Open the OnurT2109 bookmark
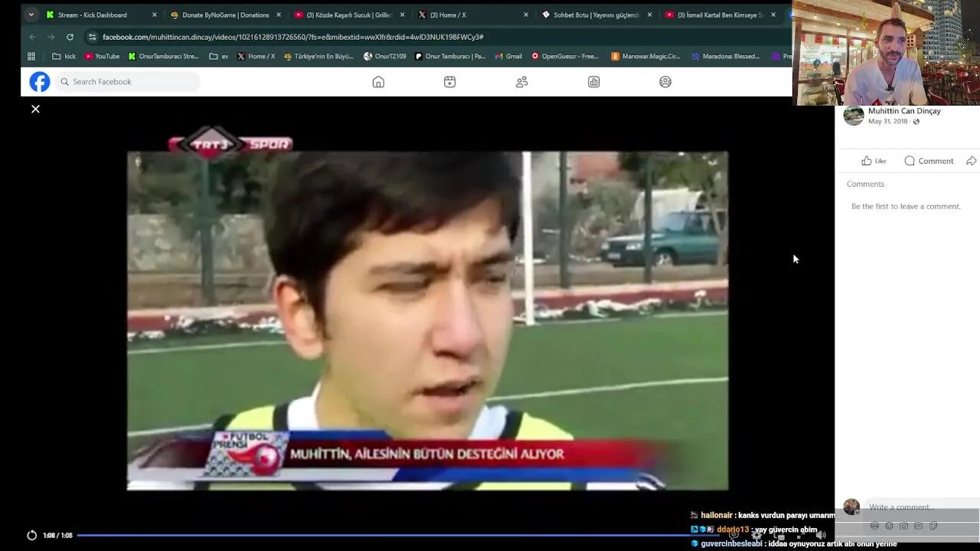Image resolution: width=980 pixels, height=551 pixels. click(x=385, y=56)
